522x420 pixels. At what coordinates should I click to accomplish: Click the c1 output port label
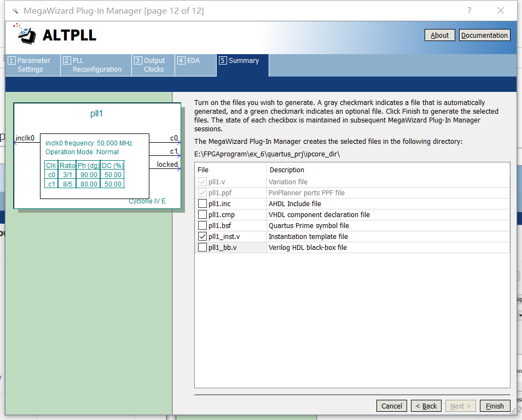tap(174, 151)
